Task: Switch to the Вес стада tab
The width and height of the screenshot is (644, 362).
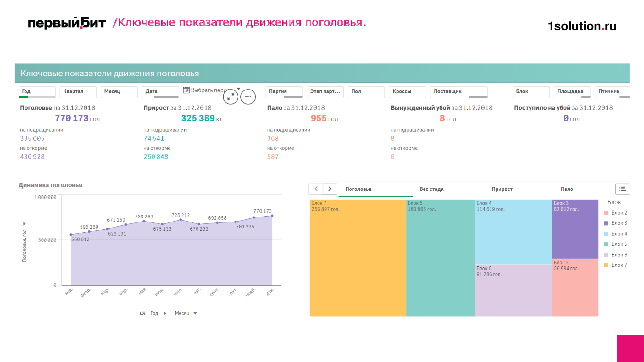Action: (x=431, y=189)
